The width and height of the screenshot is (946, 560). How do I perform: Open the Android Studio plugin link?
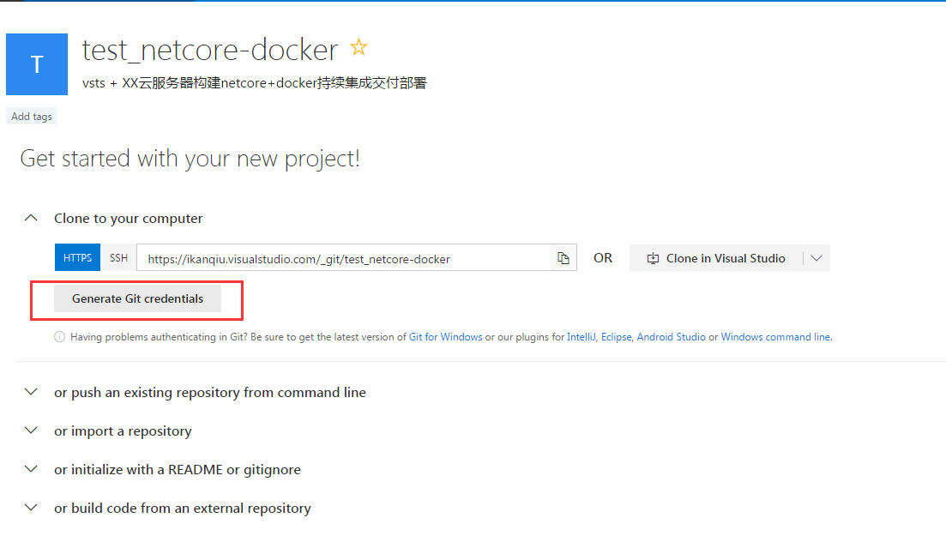pyautogui.click(x=671, y=337)
